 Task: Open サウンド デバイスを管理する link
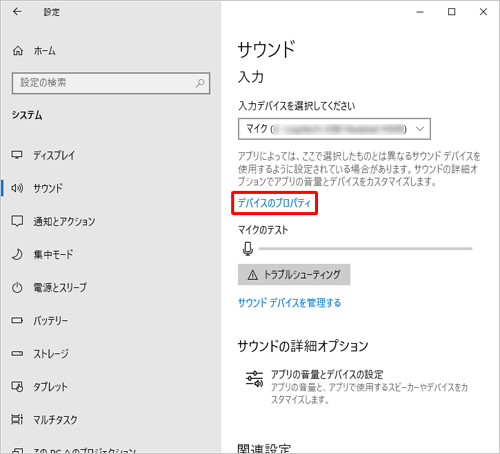tap(289, 303)
